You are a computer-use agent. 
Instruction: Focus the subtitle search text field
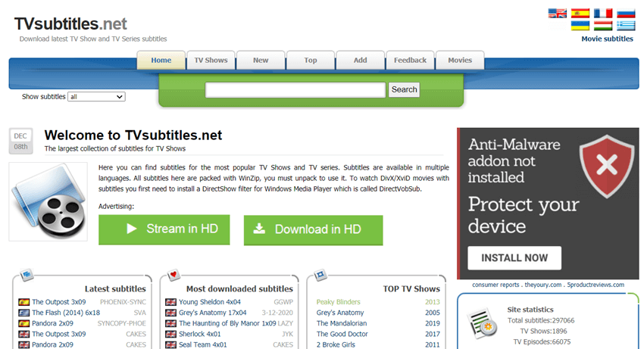coord(295,90)
